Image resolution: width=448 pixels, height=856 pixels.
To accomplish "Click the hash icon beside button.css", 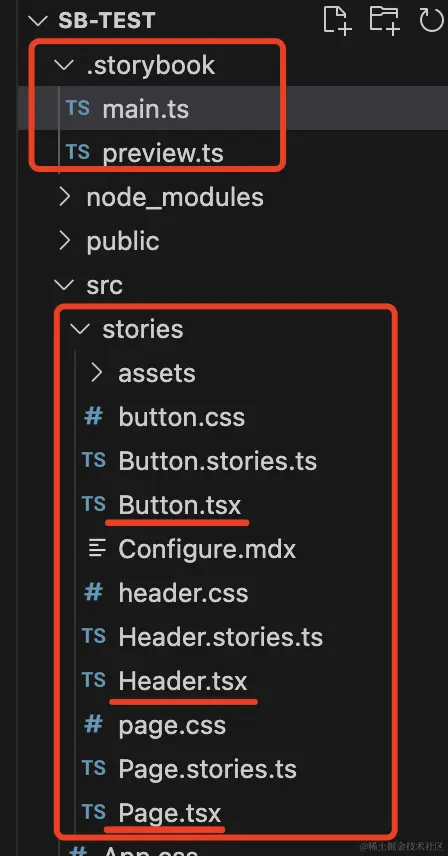I will (94, 417).
